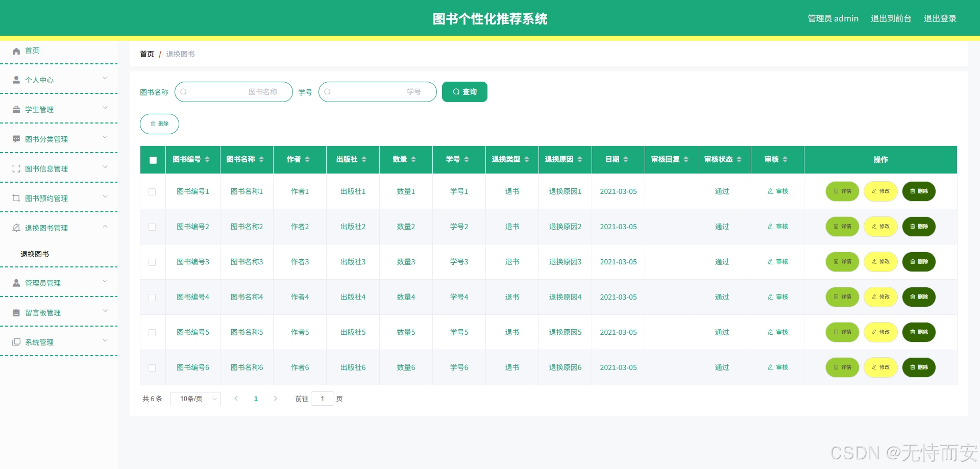Viewport: 980px width, 469px height.
Task: Click into the 学号 search field
Action: [378, 92]
